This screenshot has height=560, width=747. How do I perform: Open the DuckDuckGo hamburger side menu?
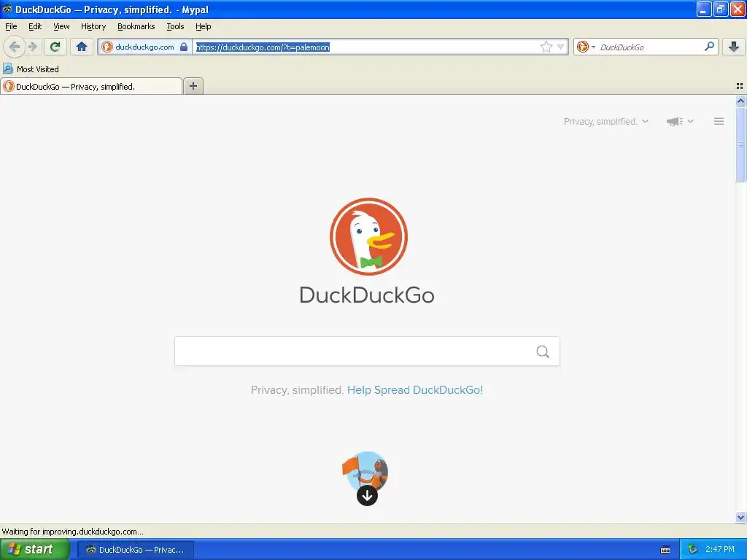[719, 122]
